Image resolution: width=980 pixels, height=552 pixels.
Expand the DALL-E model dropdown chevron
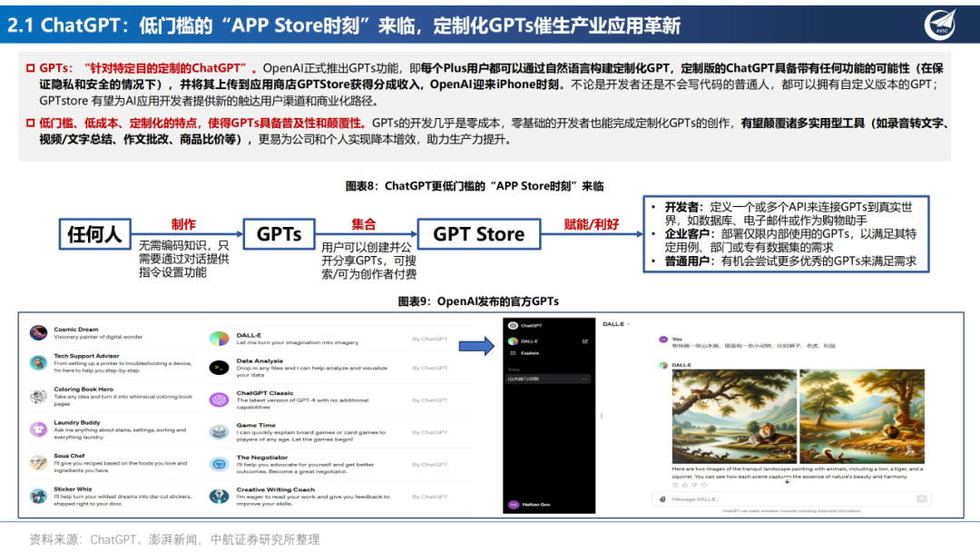click(x=628, y=324)
